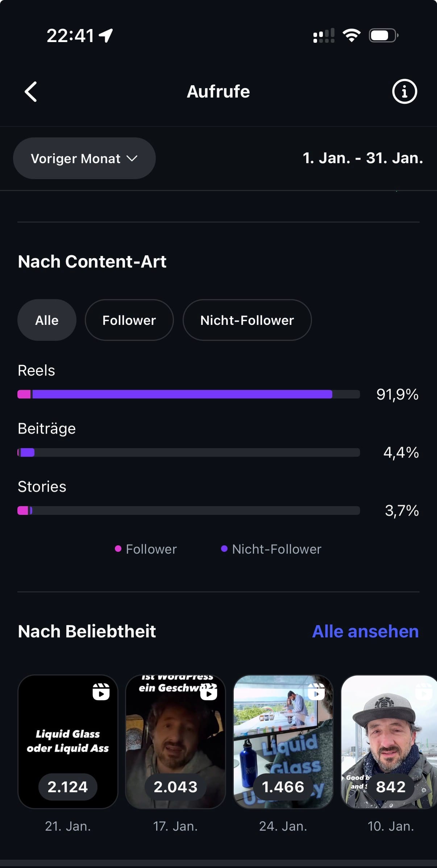The width and height of the screenshot is (437, 868).
Task: Select the Alle filter chip
Action: (x=46, y=320)
